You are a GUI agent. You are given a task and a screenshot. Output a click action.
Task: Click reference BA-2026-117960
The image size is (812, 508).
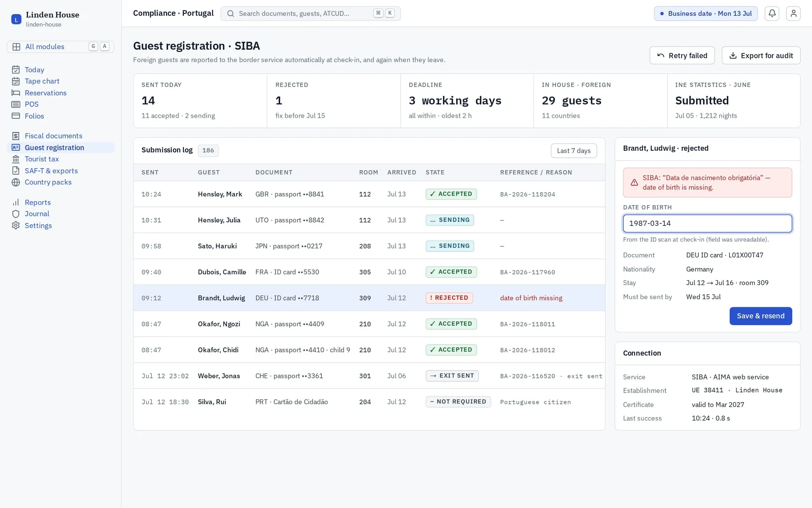click(x=527, y=272)
